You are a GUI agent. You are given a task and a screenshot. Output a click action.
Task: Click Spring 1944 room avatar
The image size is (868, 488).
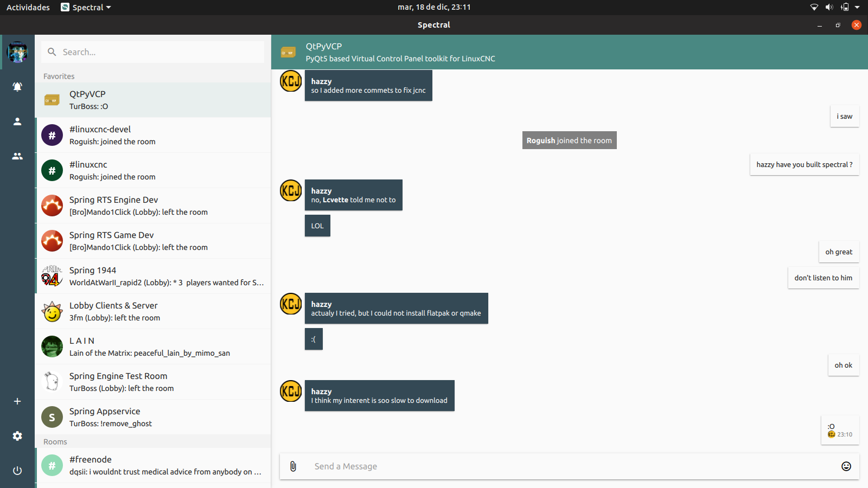[x=52, y=276]
